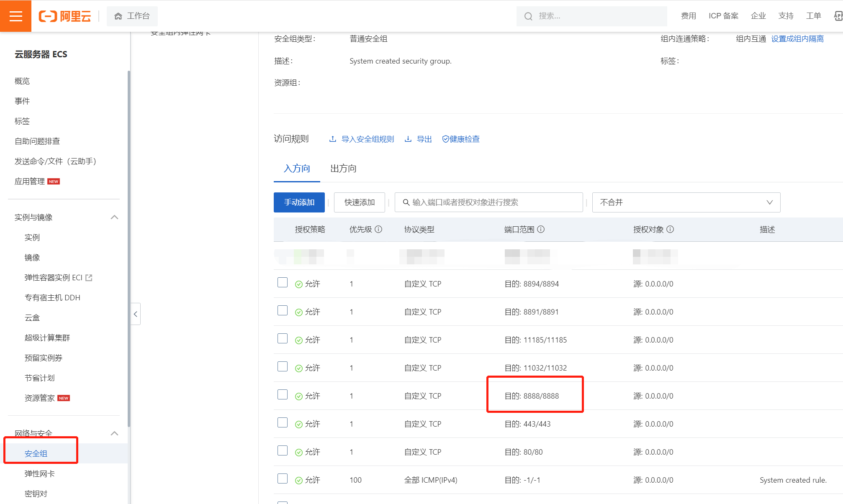
Task: Open 企业 in the top menu
Action: pyautogui.click(x=758, y=16)
